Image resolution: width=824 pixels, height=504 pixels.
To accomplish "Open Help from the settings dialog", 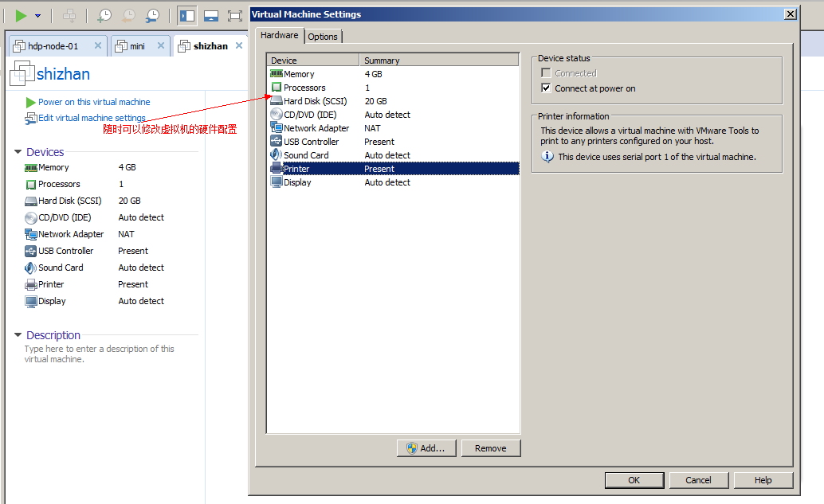I will (763, 480).
